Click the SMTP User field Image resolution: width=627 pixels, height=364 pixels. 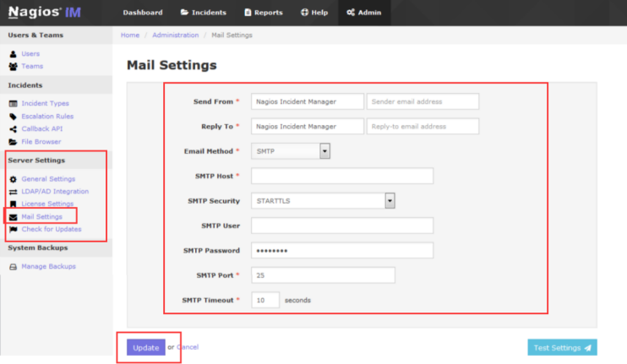click(x=342, y=225)
